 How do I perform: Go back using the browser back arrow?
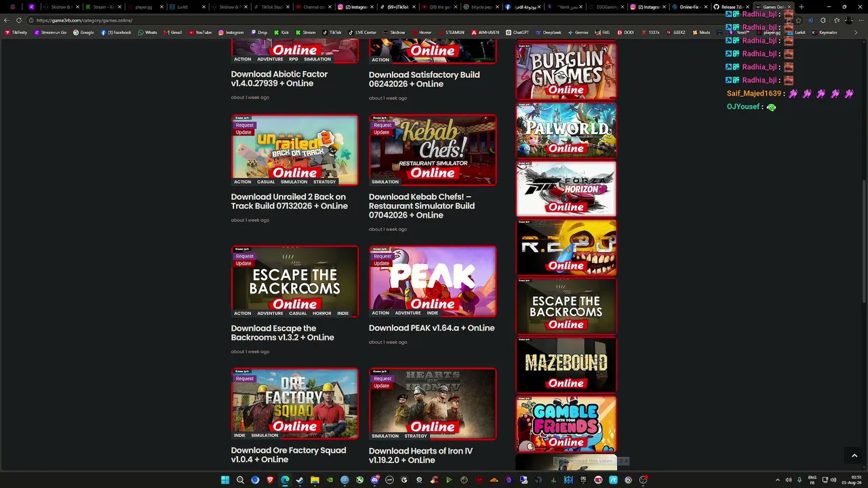[7, 20]
